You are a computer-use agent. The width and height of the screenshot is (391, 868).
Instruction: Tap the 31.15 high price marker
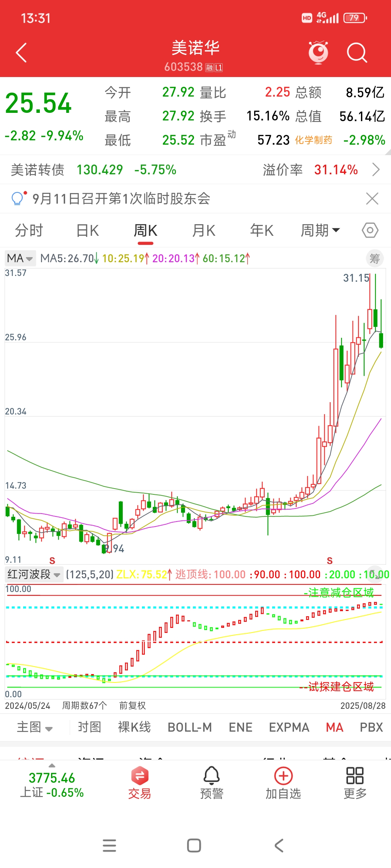[x=356, y=278]
